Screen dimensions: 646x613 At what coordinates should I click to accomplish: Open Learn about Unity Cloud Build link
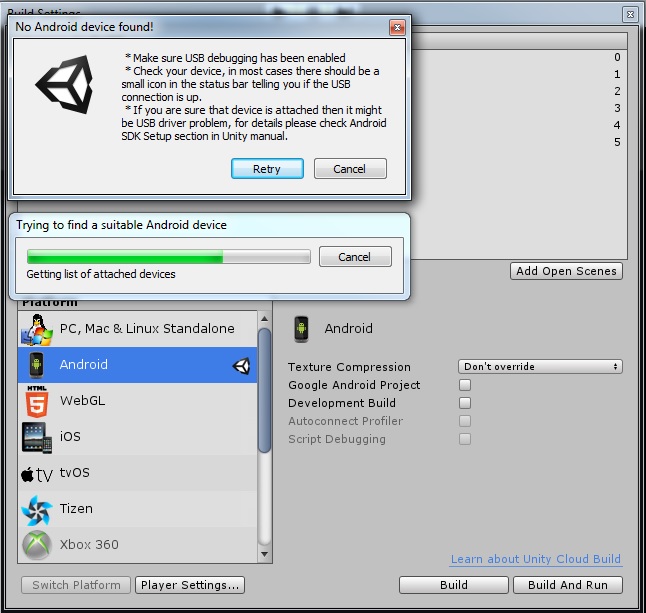click(536, 559)
